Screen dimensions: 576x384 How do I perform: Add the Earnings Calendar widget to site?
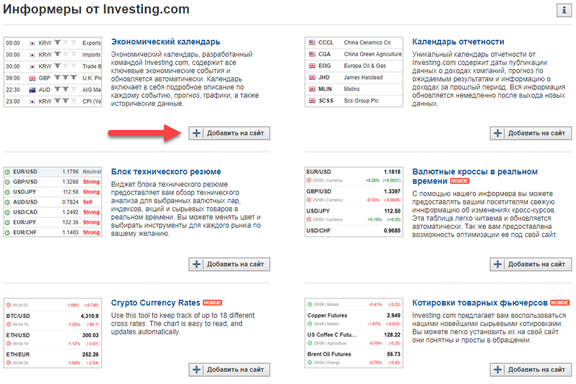click(x=530, y=133)
